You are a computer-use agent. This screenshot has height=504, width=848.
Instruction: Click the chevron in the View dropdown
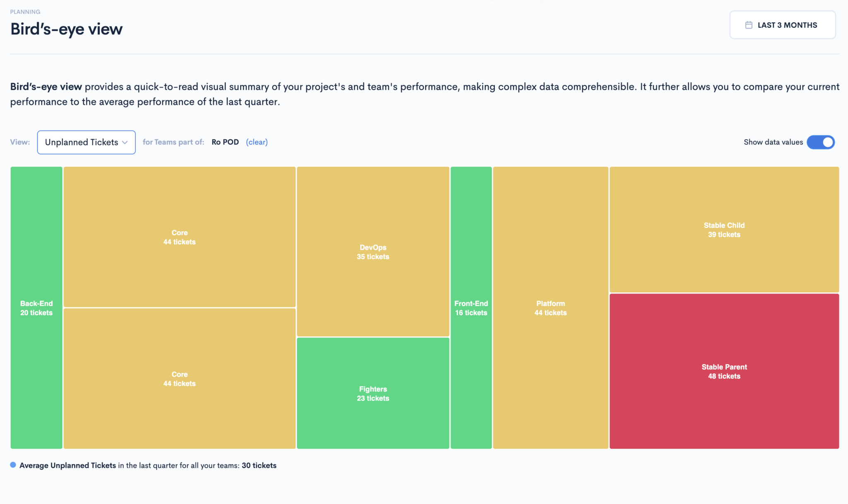click(125, 142)
